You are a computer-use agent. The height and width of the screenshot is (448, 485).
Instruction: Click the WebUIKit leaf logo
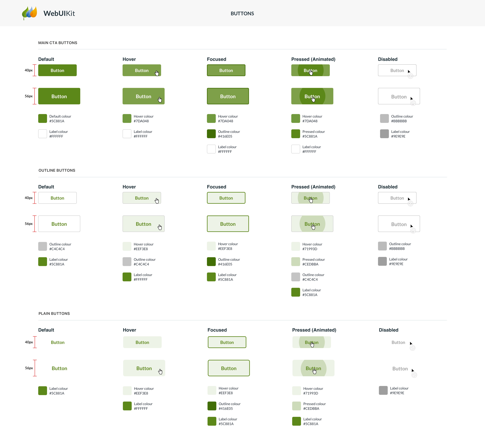coord(30,13)
